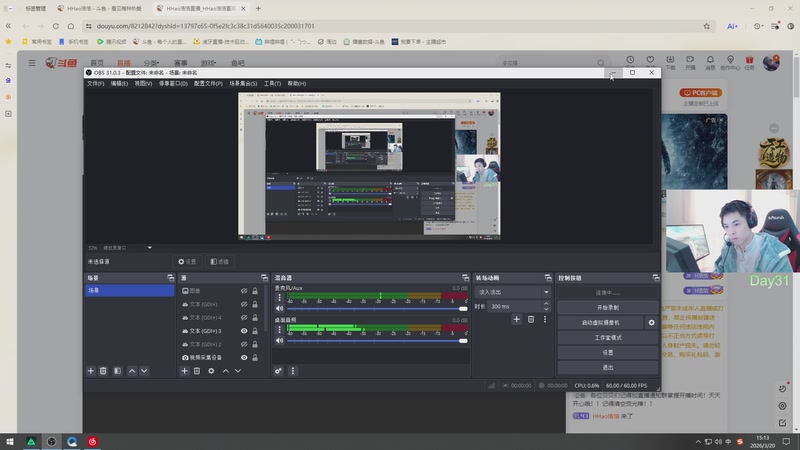Click the 工作室模式 button
This screenshot has height=450, width=800.
coord(607,338)
